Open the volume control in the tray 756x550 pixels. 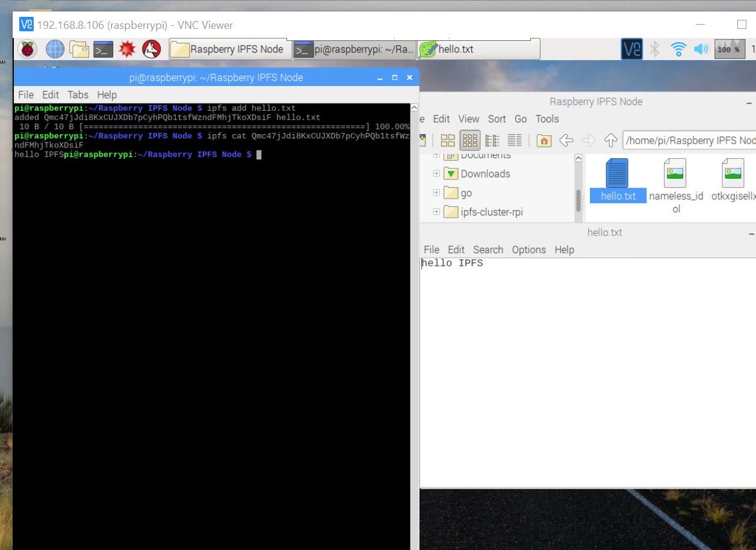point(700,50)
